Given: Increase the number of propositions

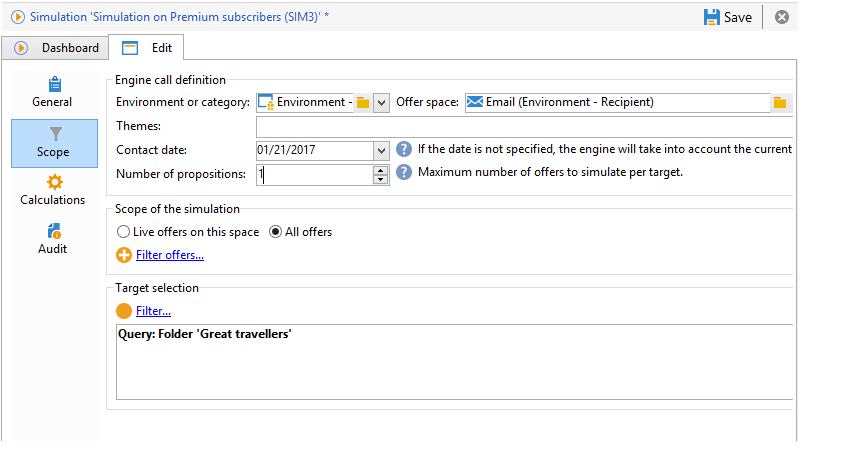Looking at the screenshot, I should pos(381,171).
